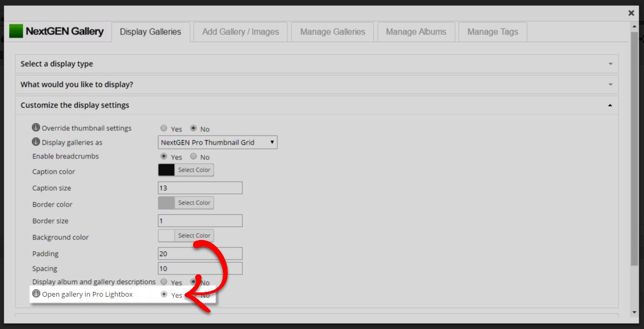
Task: Click the Spacing label
Action: point(45,269)
